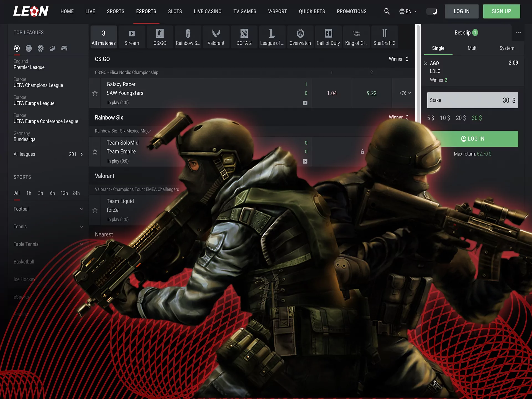Filter matches by Valorant icon
The image size is (532, 399).
(216, 37)
